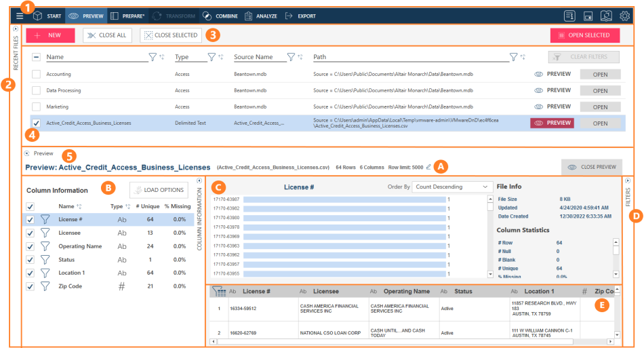Click the table filter icon in data grid
Viewport: 644px width, 348px height.
pyautogui.click(x=219, y=292)
